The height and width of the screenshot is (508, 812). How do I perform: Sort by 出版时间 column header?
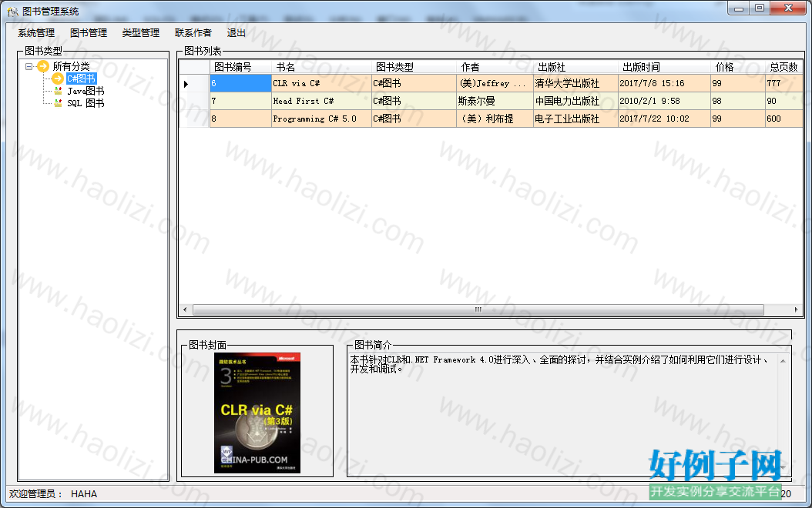point(664,67)
